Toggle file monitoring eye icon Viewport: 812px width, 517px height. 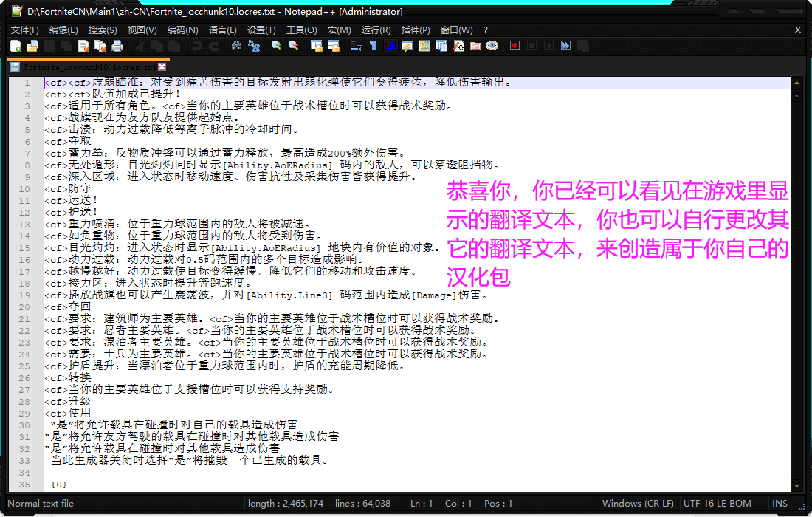pyautogui.click(x=492, y=46)
